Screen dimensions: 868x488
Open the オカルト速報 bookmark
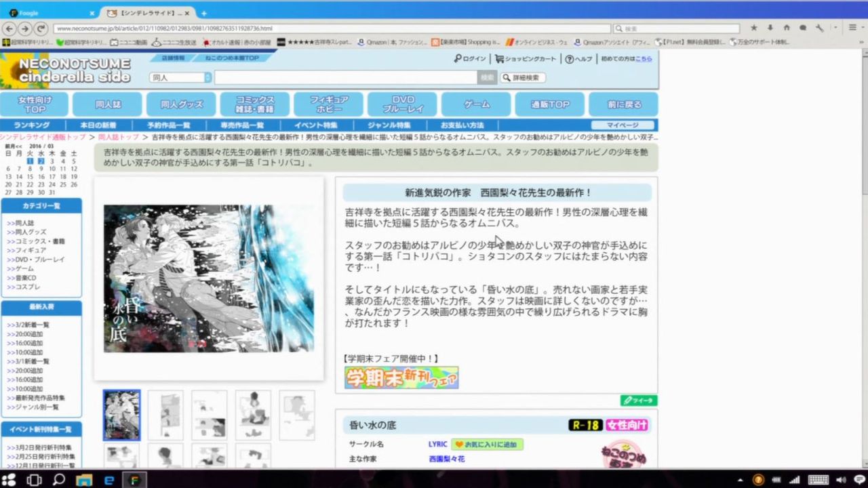pos(238,42)
